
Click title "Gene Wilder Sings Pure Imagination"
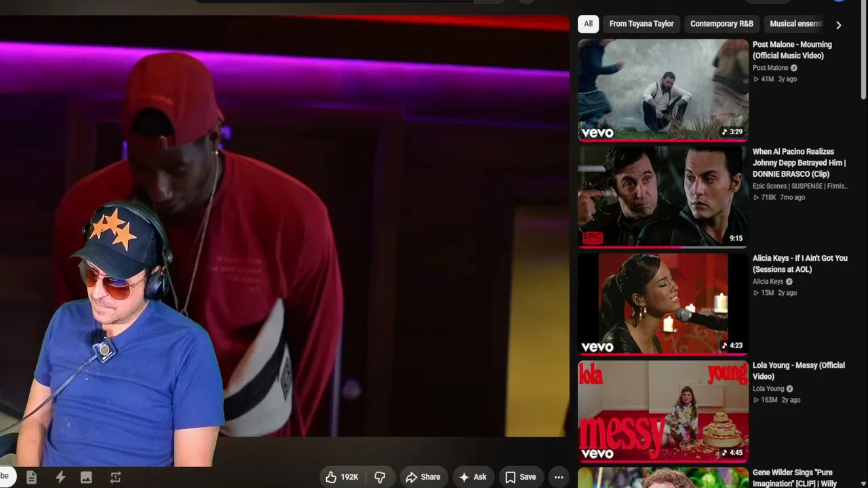coord(795,478)
